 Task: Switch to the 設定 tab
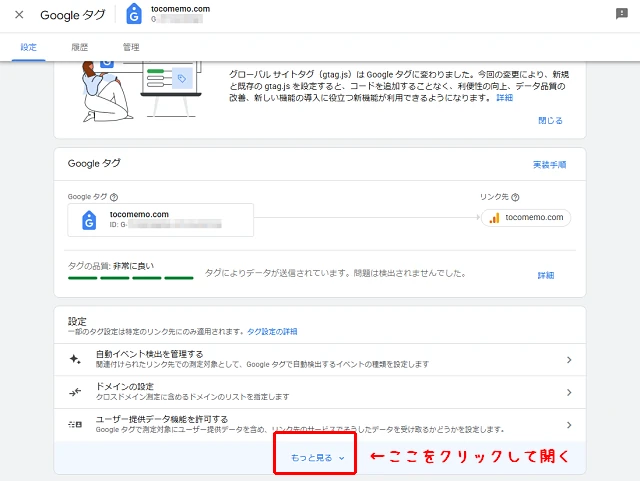click(x=29, y=47)
